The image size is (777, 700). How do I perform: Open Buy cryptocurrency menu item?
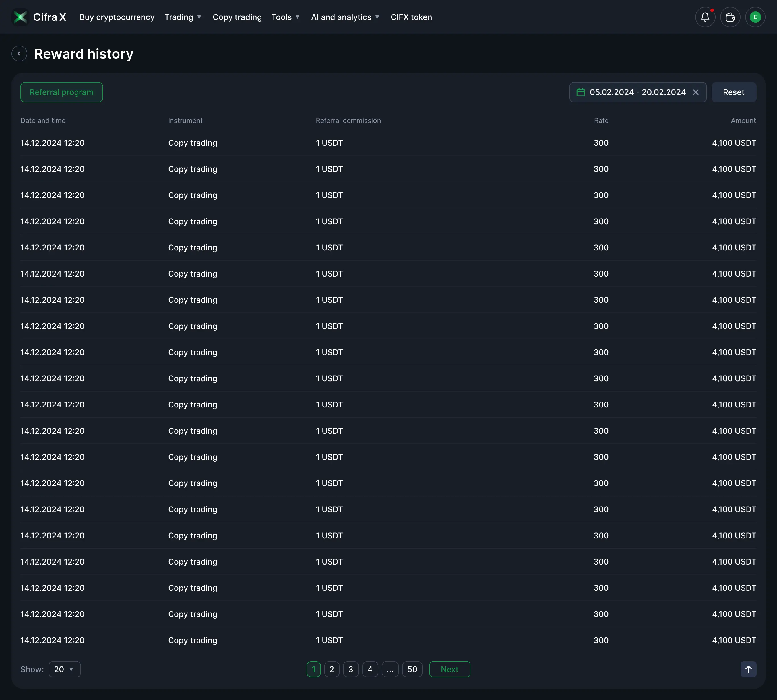(117, 17)
